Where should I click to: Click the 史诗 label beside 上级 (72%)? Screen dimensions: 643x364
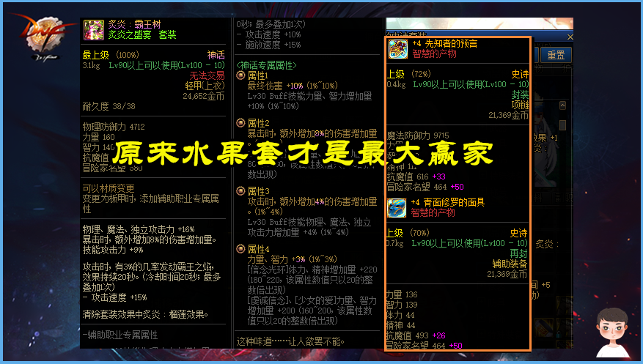[x=520, y=74]
